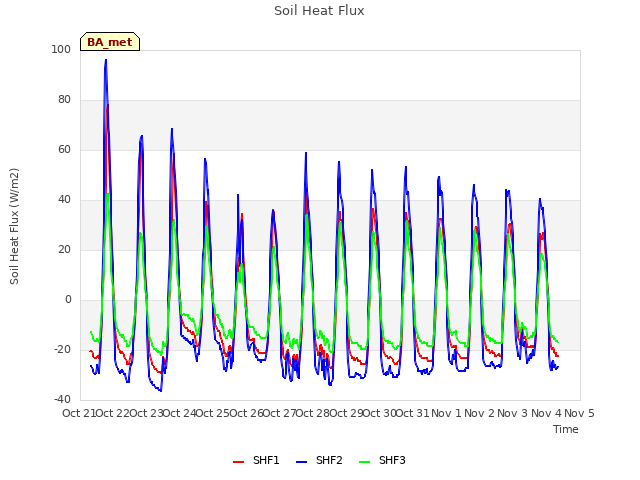Click the 100 y-axis tick label
The image size is (640, 480).
(61, 49)
